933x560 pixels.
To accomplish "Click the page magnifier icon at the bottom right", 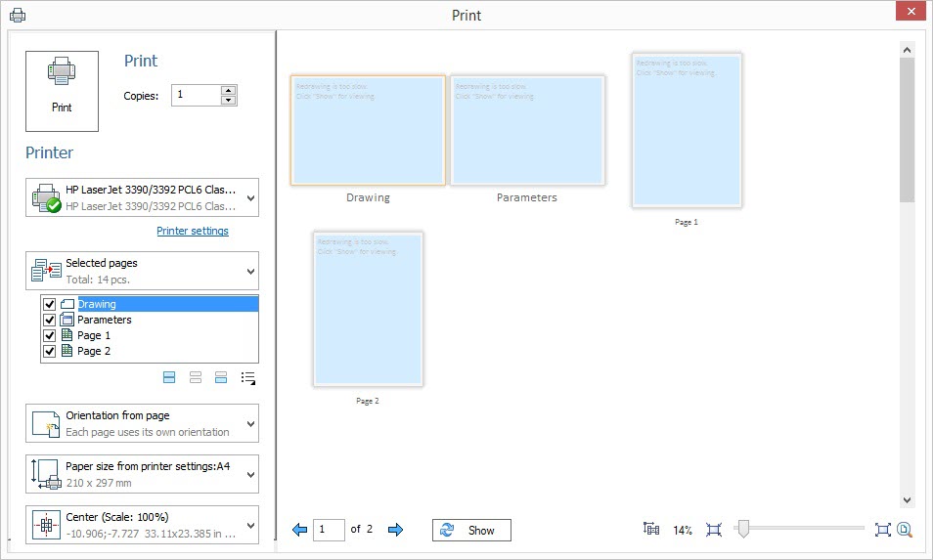I will coord(905,529).
